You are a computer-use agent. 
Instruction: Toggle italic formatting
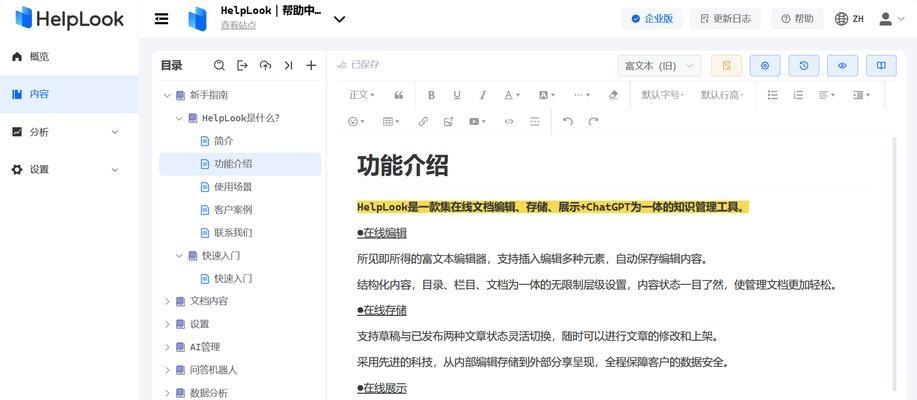483,95
